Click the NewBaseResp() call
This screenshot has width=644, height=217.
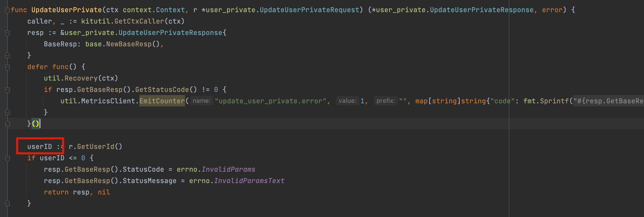click(x=133, y=44)
